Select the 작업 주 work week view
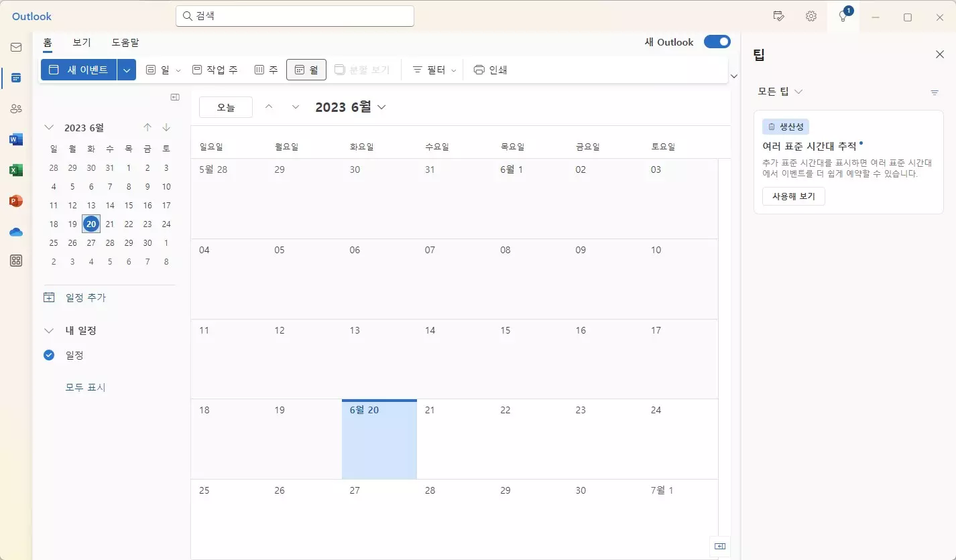 (x=215, y=69)
